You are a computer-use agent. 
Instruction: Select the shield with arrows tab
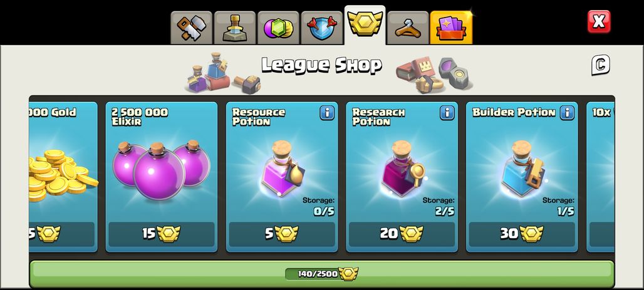click(x=322, y=28)
